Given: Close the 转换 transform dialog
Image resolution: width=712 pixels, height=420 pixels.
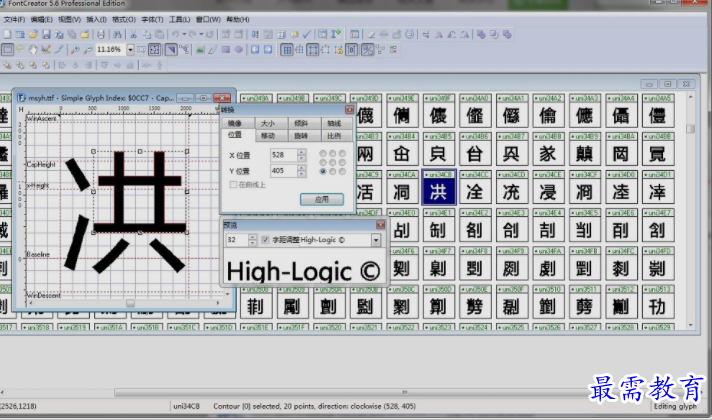Looking at the screenshot, I should click(350, 110).
